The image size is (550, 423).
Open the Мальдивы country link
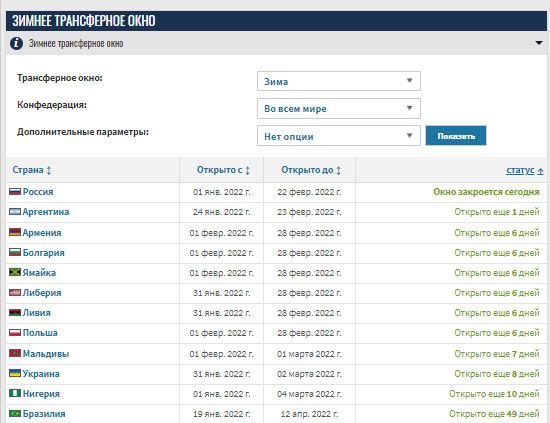pos(46,354)
